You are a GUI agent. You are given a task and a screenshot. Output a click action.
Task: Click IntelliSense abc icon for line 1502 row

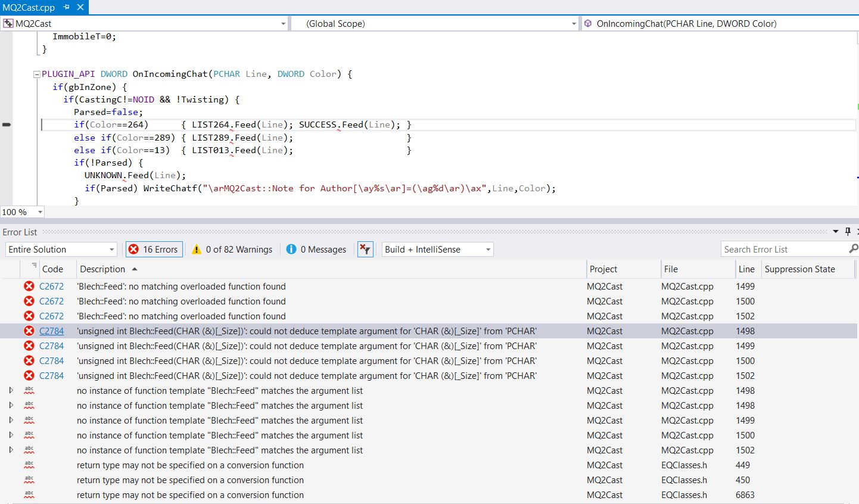pyautogui.click(x=29, y=450)
